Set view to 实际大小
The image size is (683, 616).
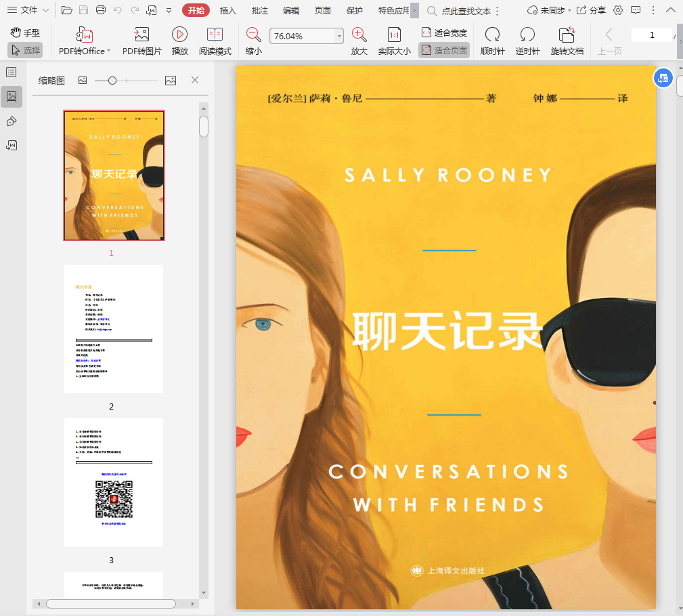pyautogui.click(x=394, y=35)
